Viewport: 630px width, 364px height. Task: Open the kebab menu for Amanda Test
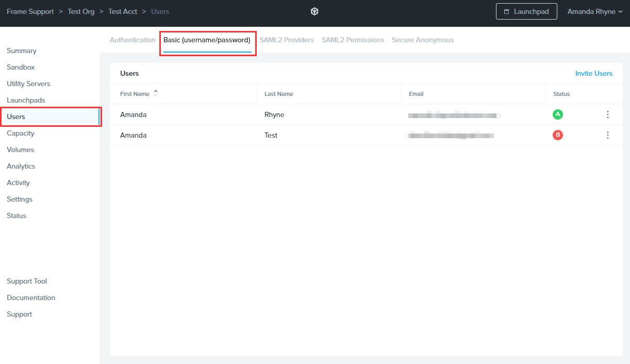pyautogui.click(x=608, y=135)
